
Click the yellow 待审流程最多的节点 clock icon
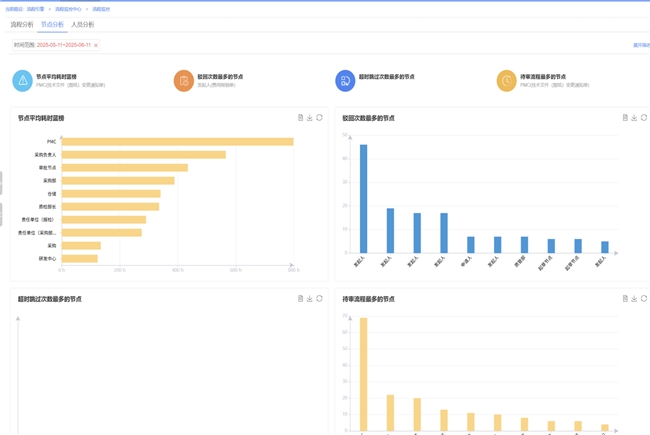click(x=506, y=81)
